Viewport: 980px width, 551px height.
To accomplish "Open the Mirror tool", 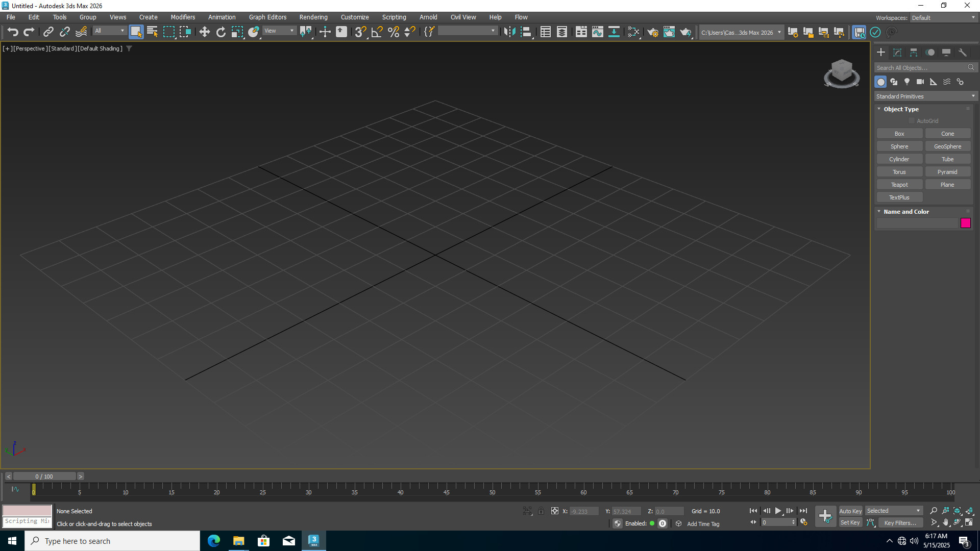I will (x=509, y=32).
